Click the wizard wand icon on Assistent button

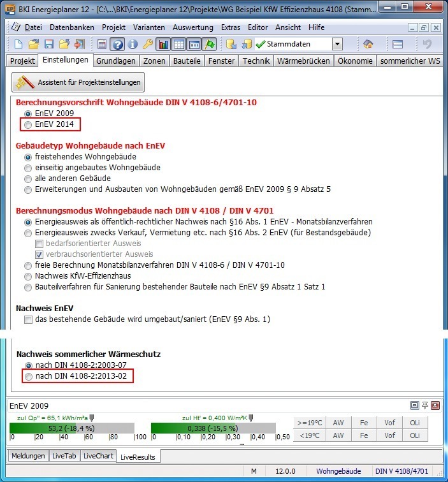(25, 82)
